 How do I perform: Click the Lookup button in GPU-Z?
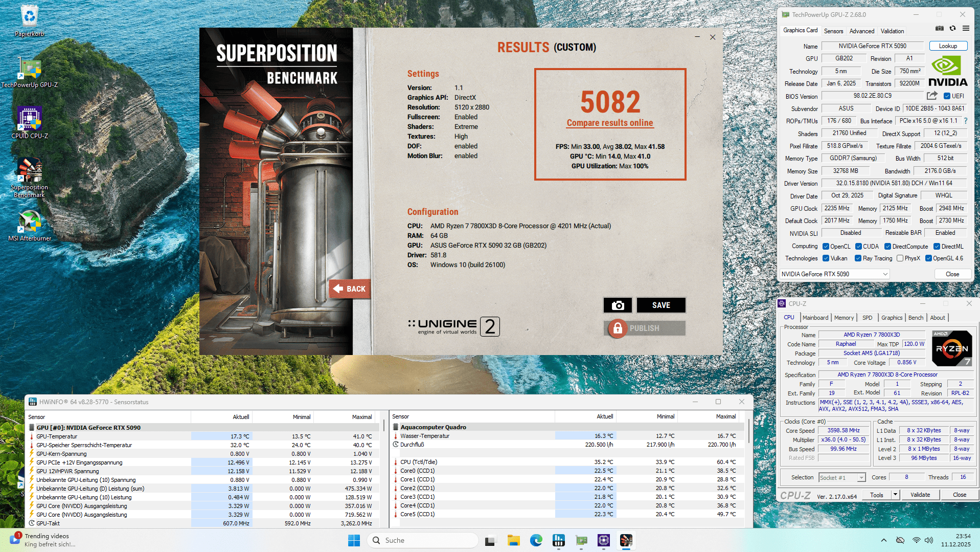click(948, 46)
